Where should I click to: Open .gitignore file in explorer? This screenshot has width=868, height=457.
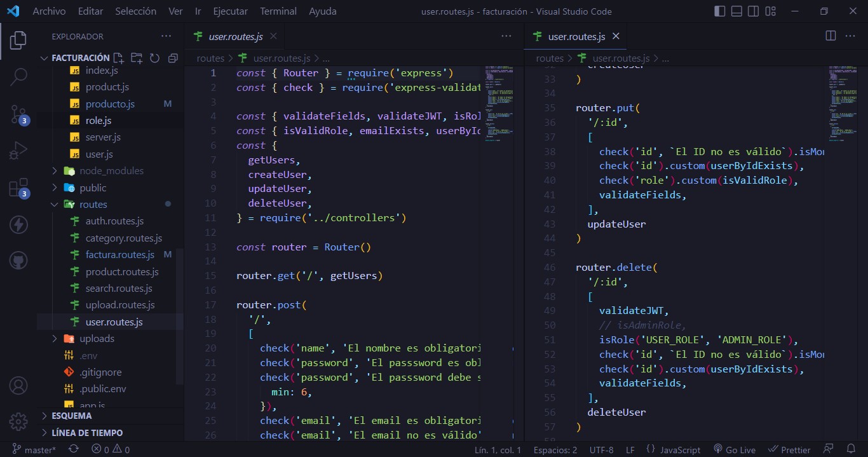tap(100, 372)
